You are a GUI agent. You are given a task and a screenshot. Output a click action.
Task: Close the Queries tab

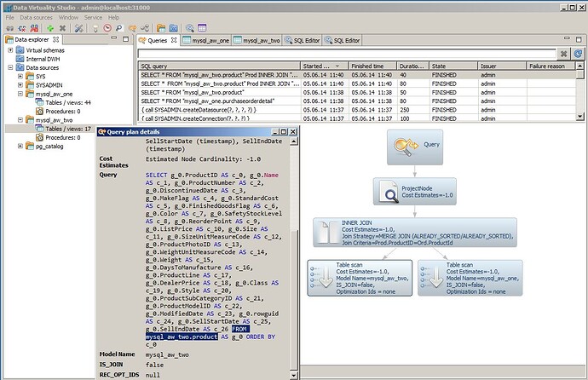[174, 40]
